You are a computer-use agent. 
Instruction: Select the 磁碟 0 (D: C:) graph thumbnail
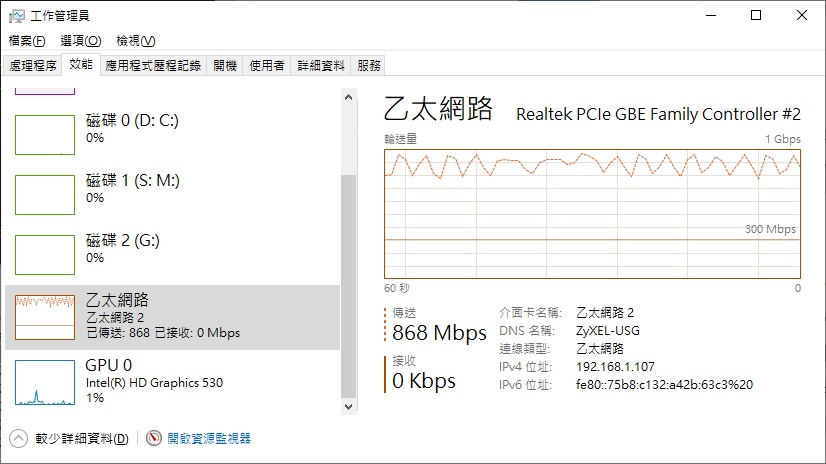click(x=45, y=135)
